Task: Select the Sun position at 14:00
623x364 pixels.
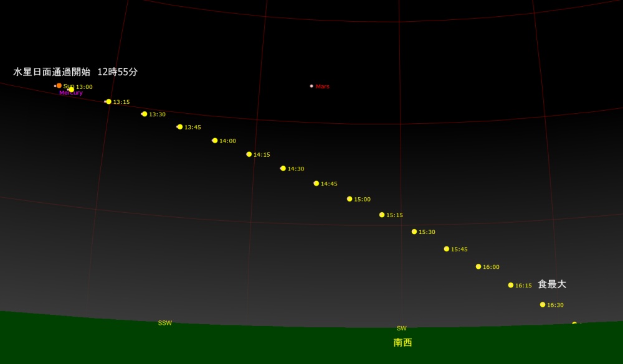Action: pyautogui.click(x=215, y=141)
